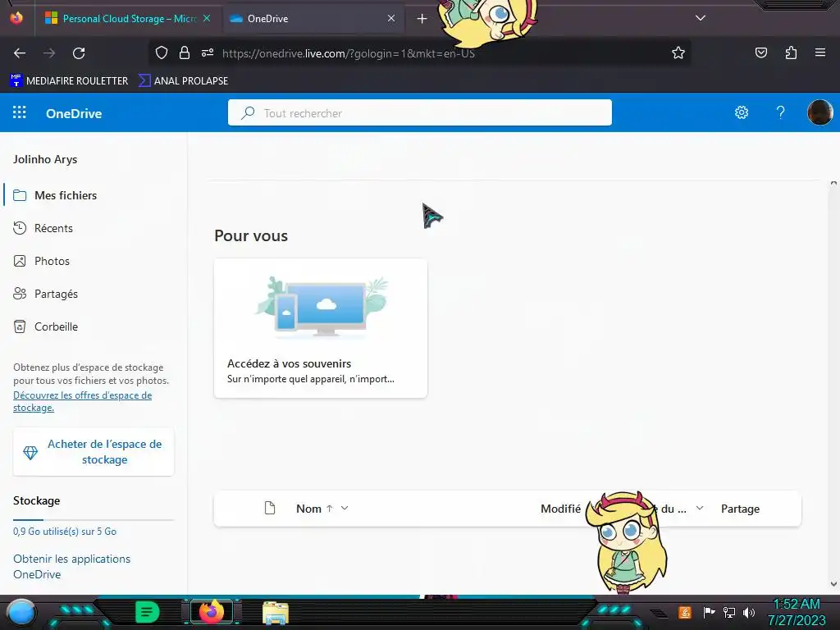The image size is (840, 630).
Task: Click the Jolinho Arys account name
Action: point(45,159)
